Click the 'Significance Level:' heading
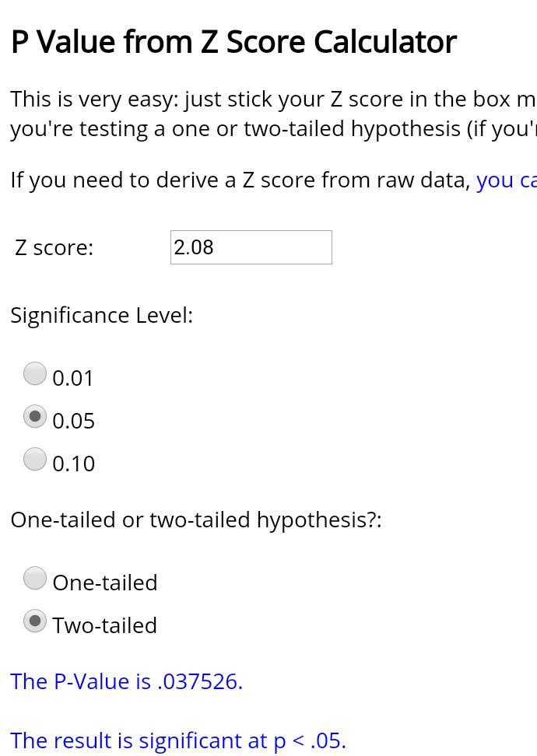Screen dimensions: 537x756 tap(102, 315)
